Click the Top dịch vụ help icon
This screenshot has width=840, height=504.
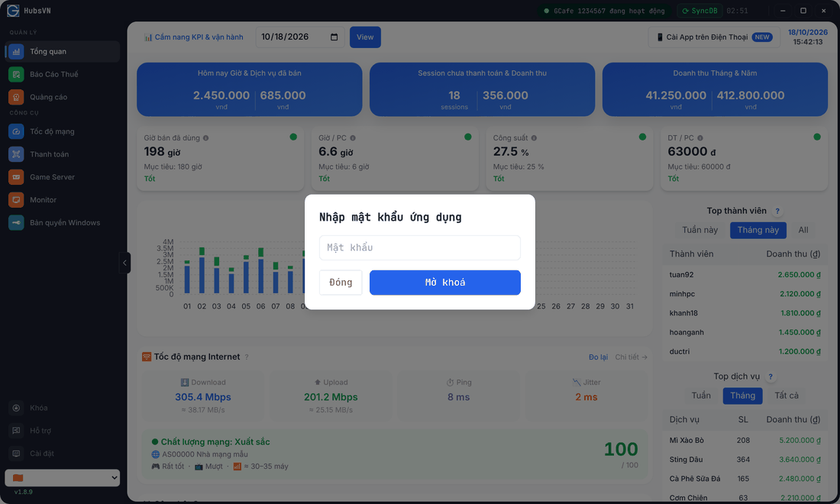pos(771,376)
